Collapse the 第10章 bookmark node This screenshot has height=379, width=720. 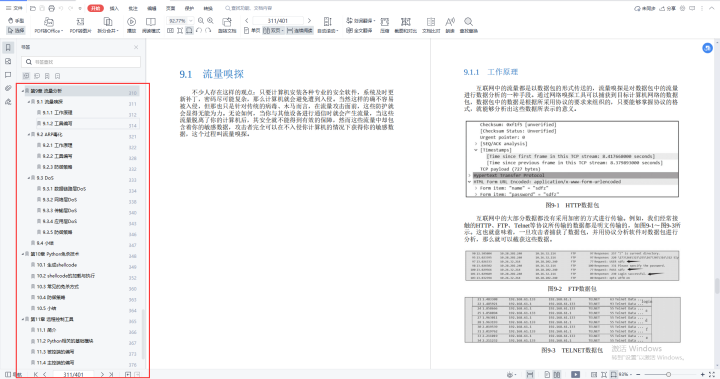coord(22,254)
